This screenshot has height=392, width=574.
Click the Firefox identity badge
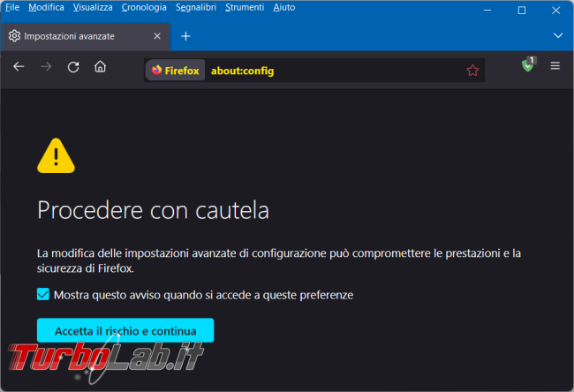pyautogui.click(x=176, y=71)
